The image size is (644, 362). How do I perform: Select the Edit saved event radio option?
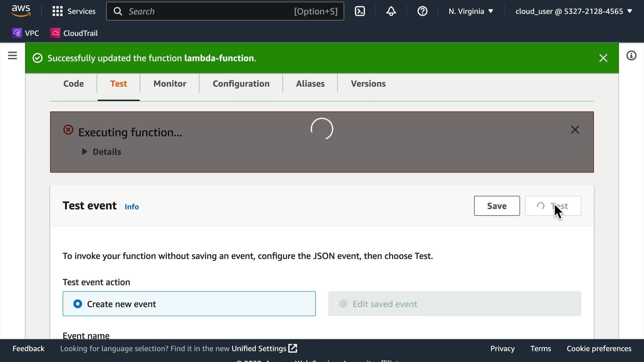coord(343,304)
